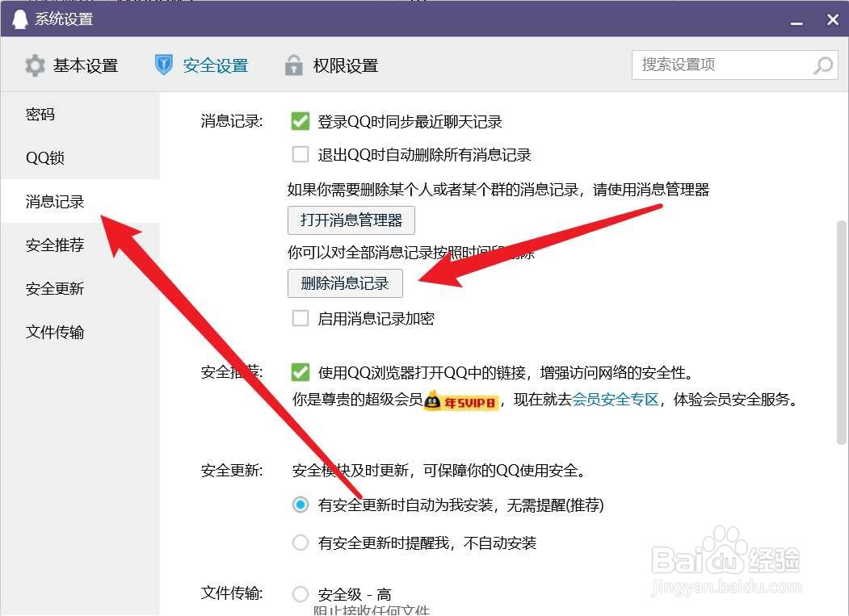
Task: Switch to the 安全设置 tab
Action: click(201, 65)
